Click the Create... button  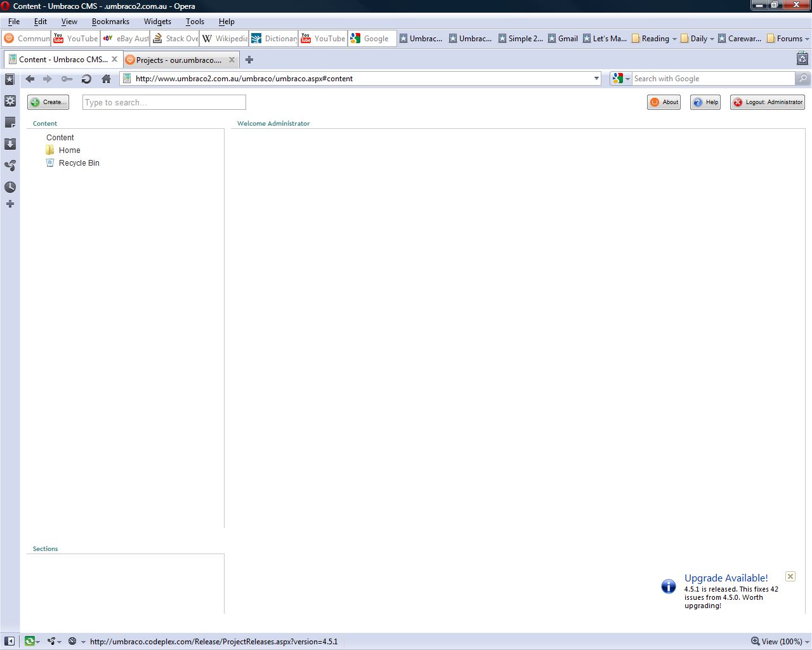click(x=48, y=102)
